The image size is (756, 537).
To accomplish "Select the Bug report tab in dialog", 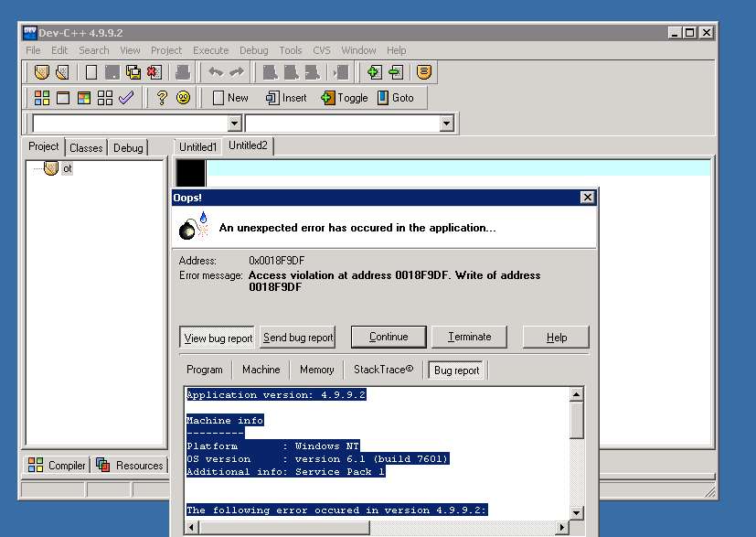I will coord(456,371).
